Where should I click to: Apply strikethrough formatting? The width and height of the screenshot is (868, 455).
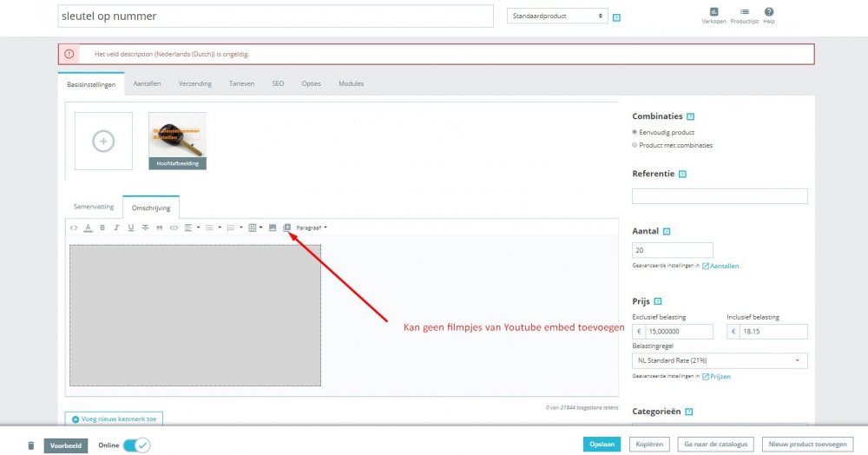(145, 227)
